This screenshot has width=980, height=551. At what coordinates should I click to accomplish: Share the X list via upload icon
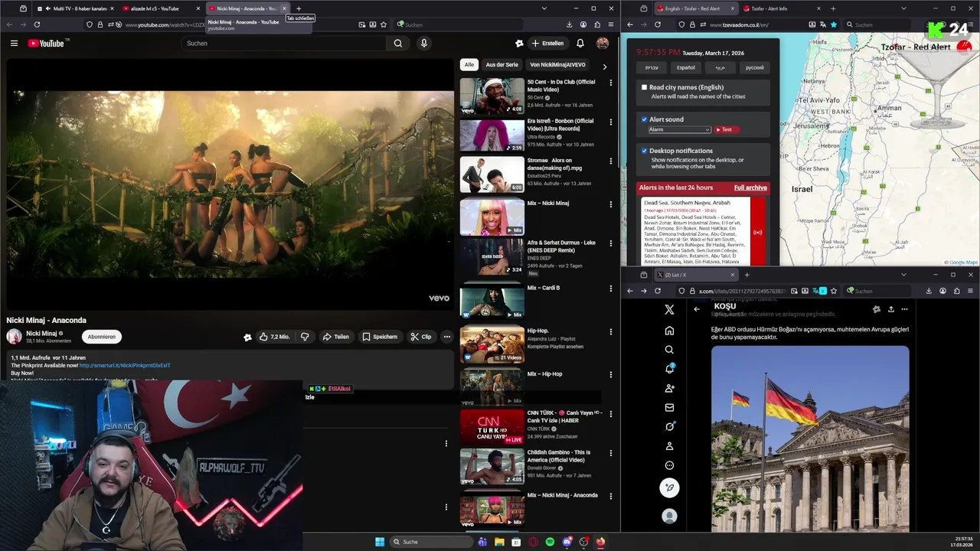(890, 309)
